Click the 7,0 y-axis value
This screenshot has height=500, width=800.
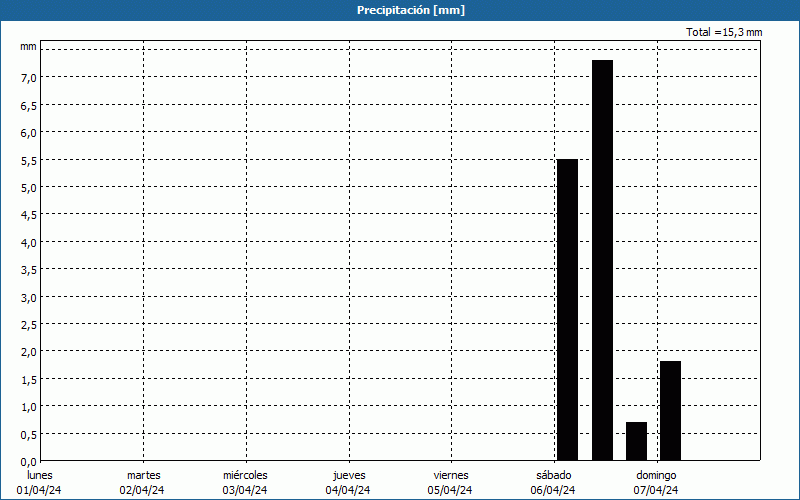(x=29, y=78)
